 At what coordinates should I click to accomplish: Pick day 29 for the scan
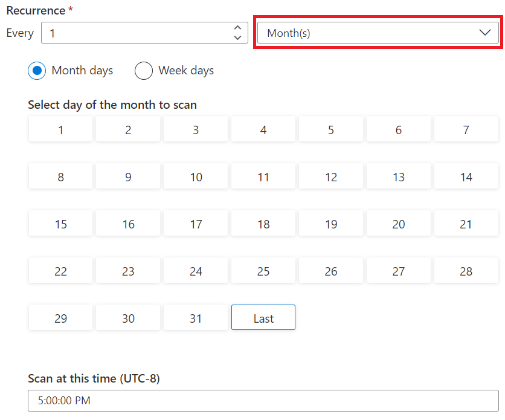coord(60,318)
